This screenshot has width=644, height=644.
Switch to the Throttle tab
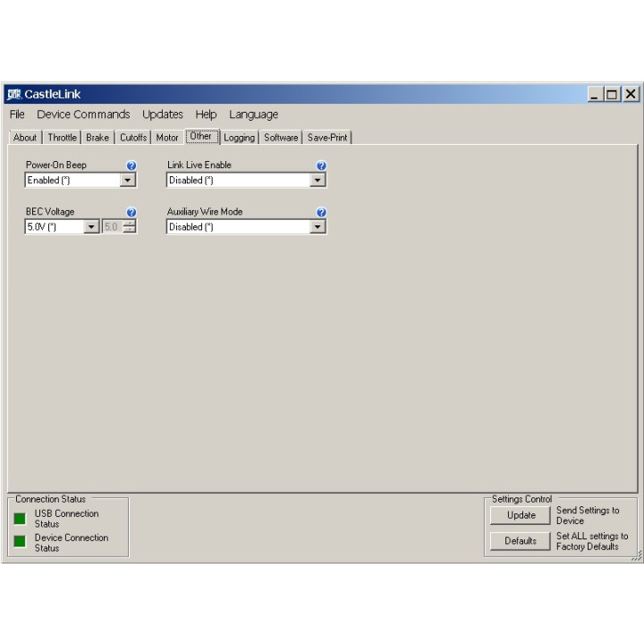62,138
